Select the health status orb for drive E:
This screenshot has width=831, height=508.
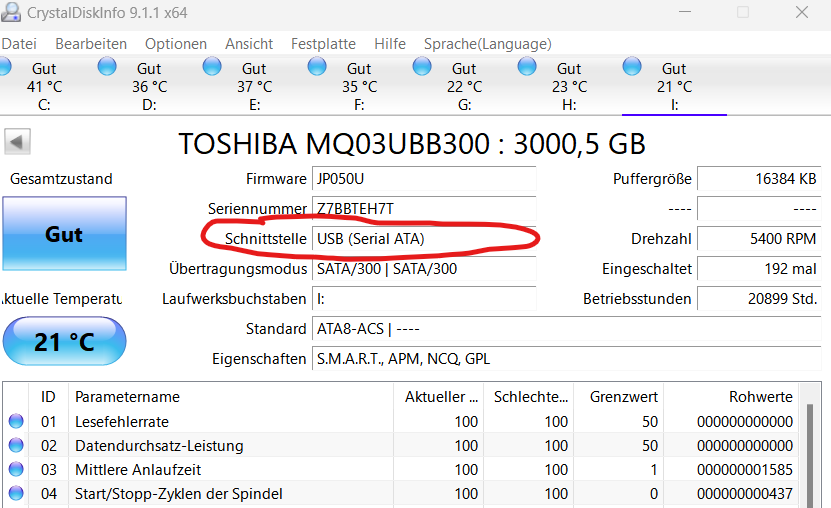point(212,67)
